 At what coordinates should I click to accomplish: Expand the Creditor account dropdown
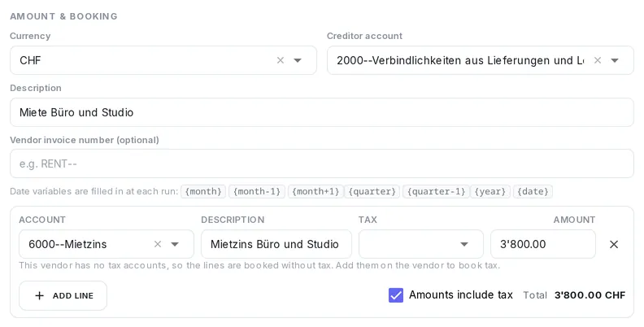[615, 60]
